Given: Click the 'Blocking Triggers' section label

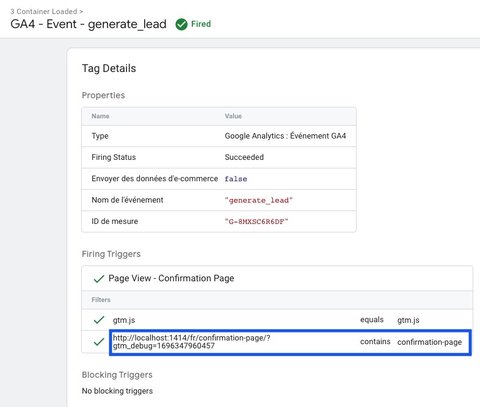Looking at the screenshot, I should tap(117, 375).
